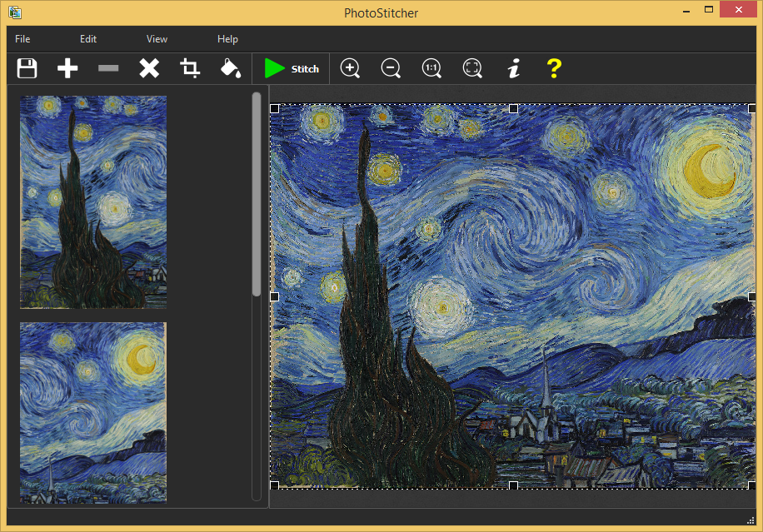Click the top-left crop handle
763x532 pixels.
[274, 109]
